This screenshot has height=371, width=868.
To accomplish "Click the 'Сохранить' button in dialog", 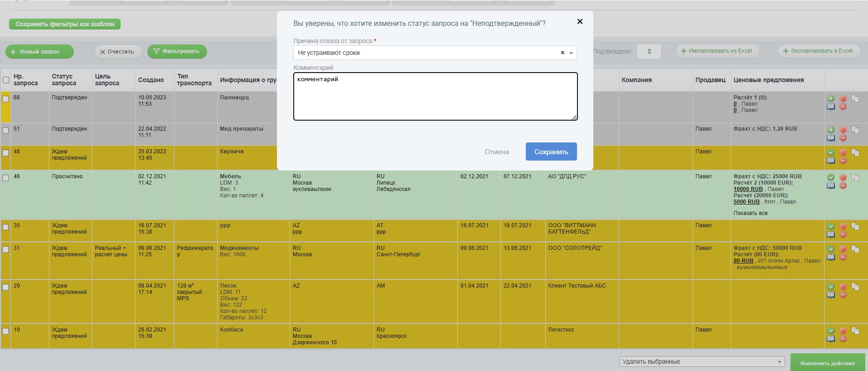I will click(551, 151).
